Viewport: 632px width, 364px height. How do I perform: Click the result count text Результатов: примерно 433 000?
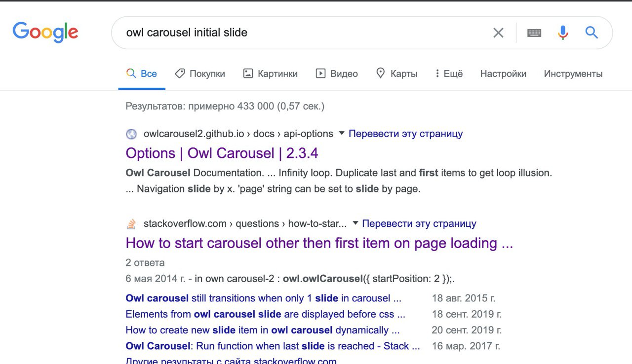[225, 106]
